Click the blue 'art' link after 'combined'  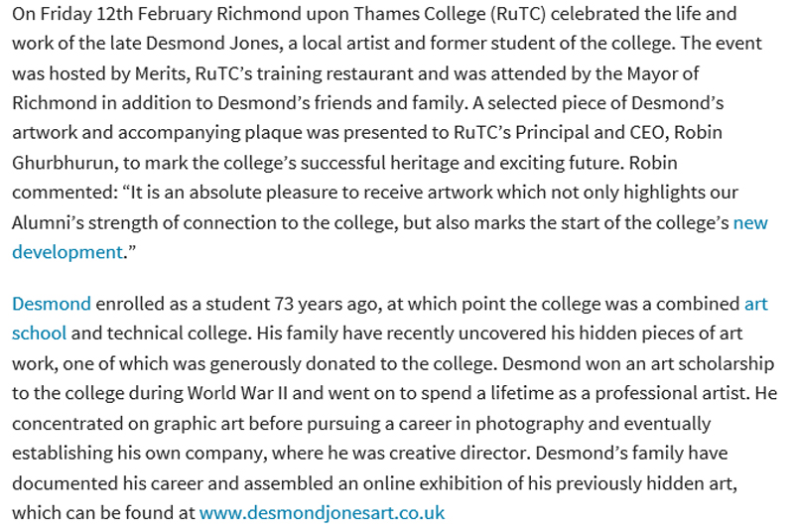(x=756, y=304)
